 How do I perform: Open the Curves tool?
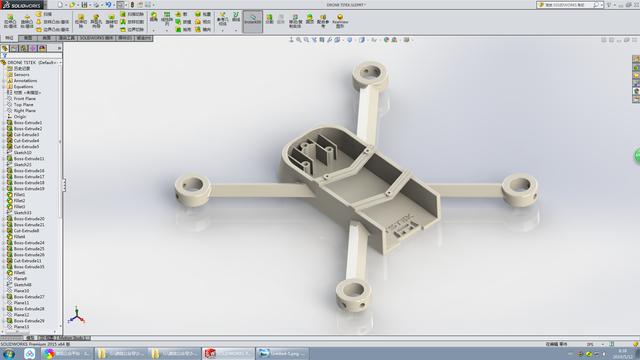pyautogui.click(x=236, y=17)
